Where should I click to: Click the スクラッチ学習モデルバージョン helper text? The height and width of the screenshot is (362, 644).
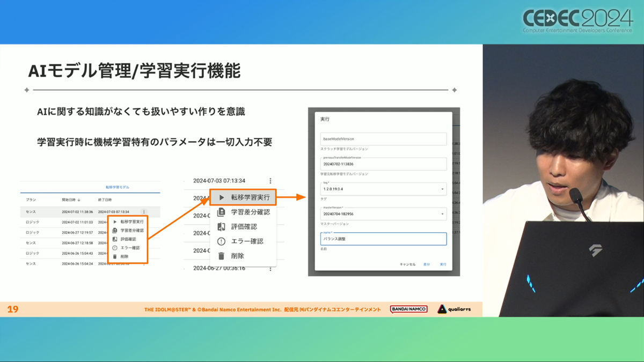pos(344,149)
